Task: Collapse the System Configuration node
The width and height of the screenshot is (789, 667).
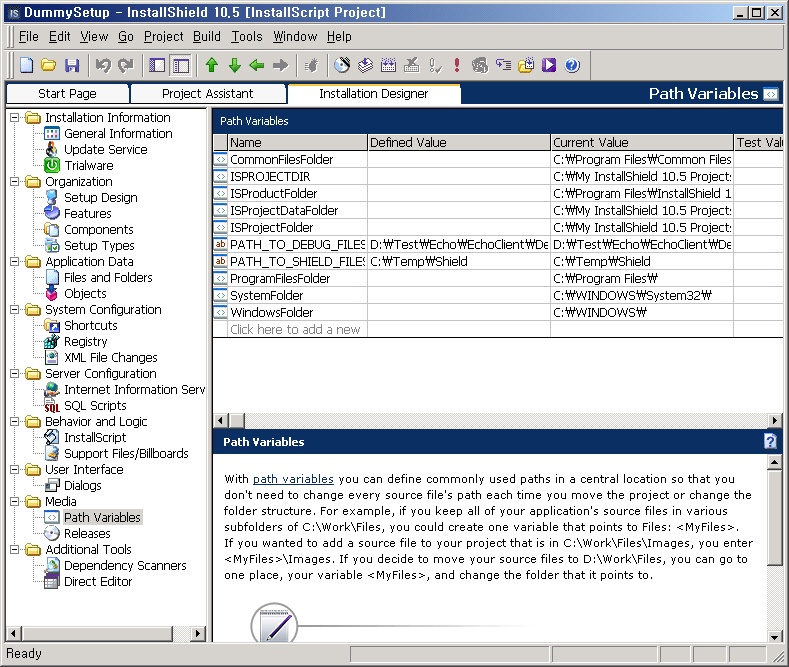Action: 14,310
